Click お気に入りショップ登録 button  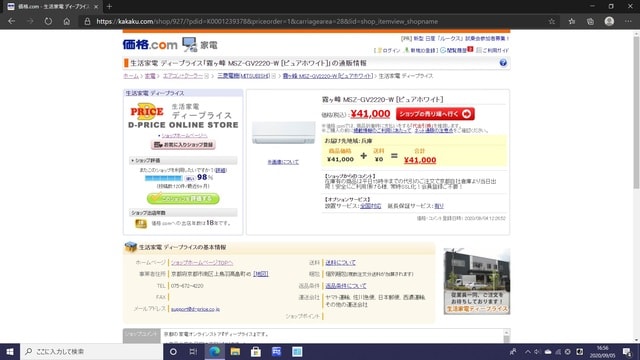click(183, 144)
